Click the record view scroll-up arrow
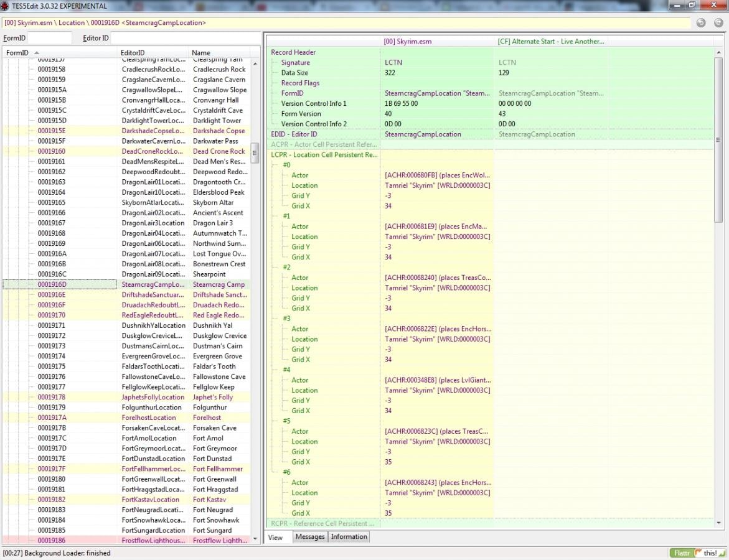Viewport: 729px width, 560px height. (x=719, y=52)
